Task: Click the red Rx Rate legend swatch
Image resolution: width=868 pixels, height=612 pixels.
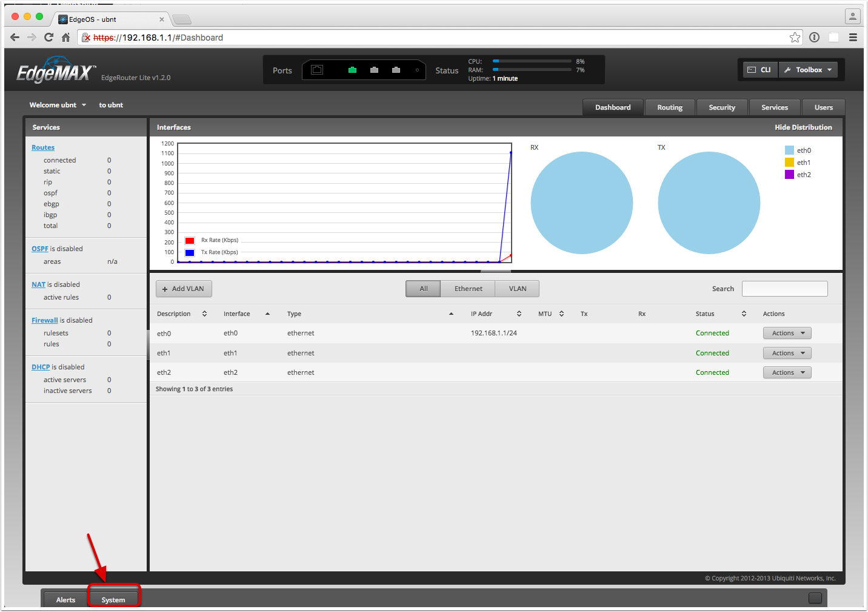Action: [x=190, y=240]
